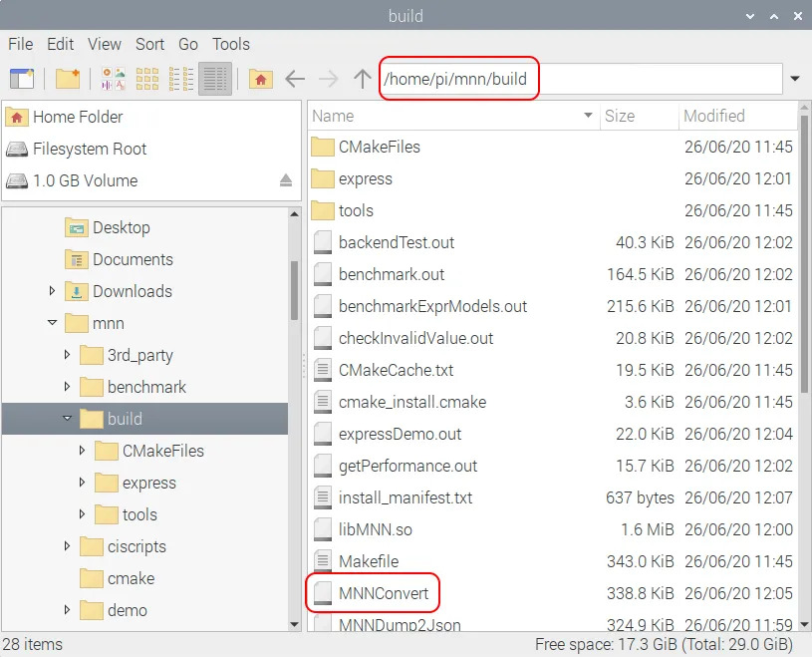This screenshot has width=812, height=657.
Task: Switch to icon view mode
Action: coord(147,79)
